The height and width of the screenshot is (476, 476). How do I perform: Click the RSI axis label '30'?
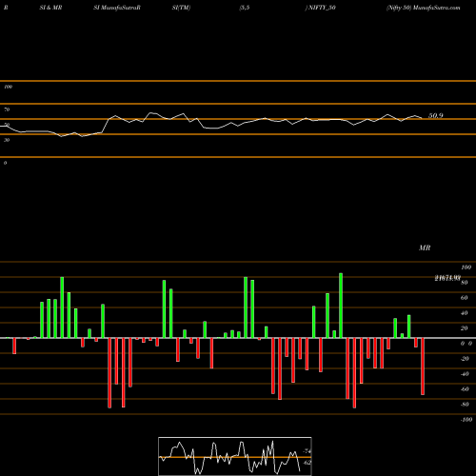coord(7,140)
